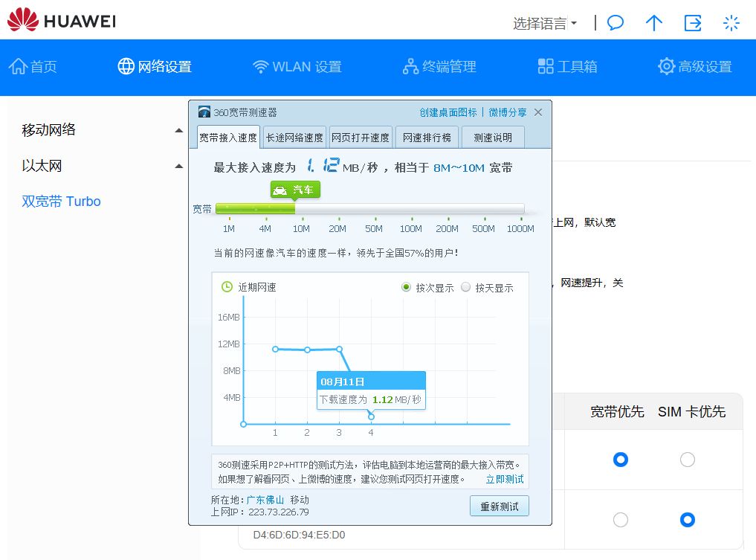Click the upload arrow icon

click(653, 22)
